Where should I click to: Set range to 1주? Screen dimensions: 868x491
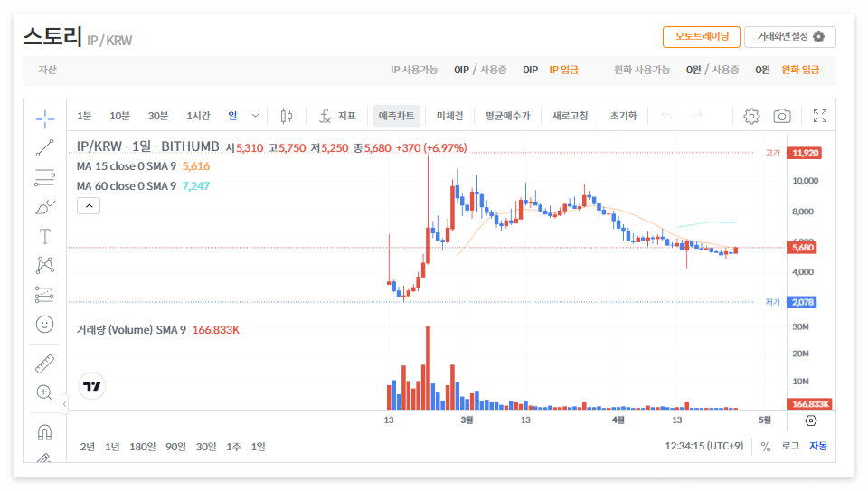tap(233, 447)
